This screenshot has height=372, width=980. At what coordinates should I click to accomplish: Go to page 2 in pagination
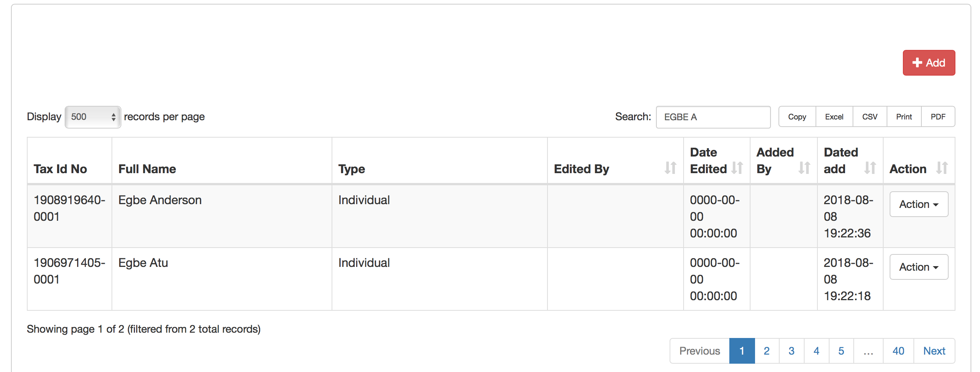pyautogui.click(x=766, y=351)
